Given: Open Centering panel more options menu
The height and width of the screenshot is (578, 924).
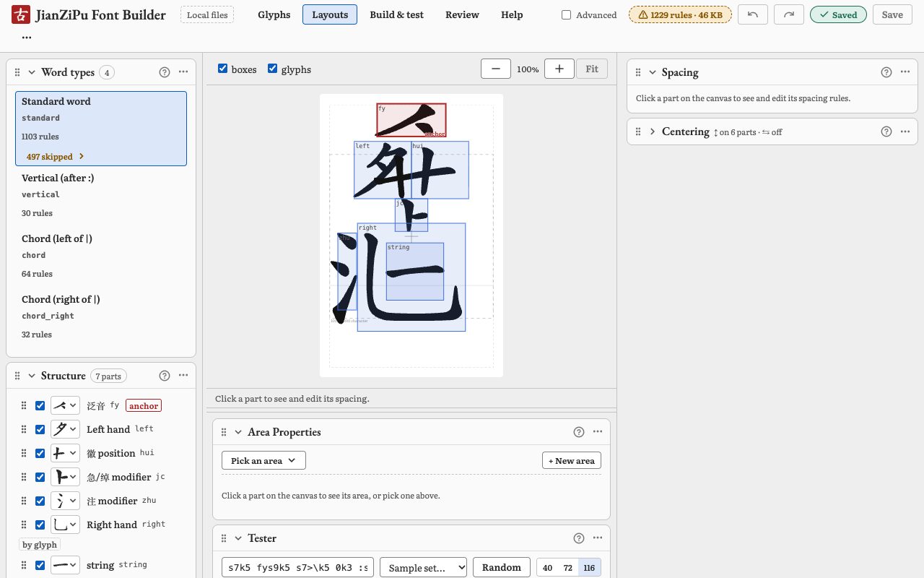Looking at the screenshot, I should tap(905, 131).
